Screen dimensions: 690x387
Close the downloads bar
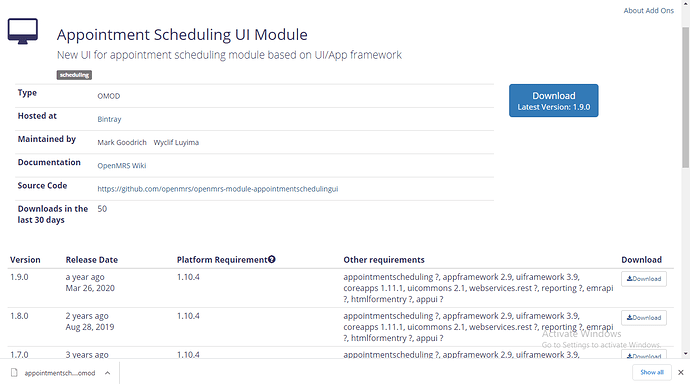[681, 372]
